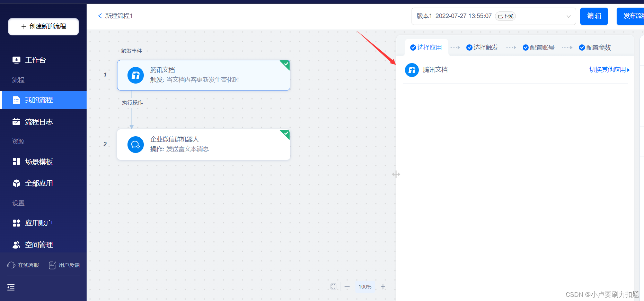The height and width of the screenshot is (301, 644).
Task: Click 触发: 当文档内容更新发生变化时 text
Action: (x=195, y=80)
